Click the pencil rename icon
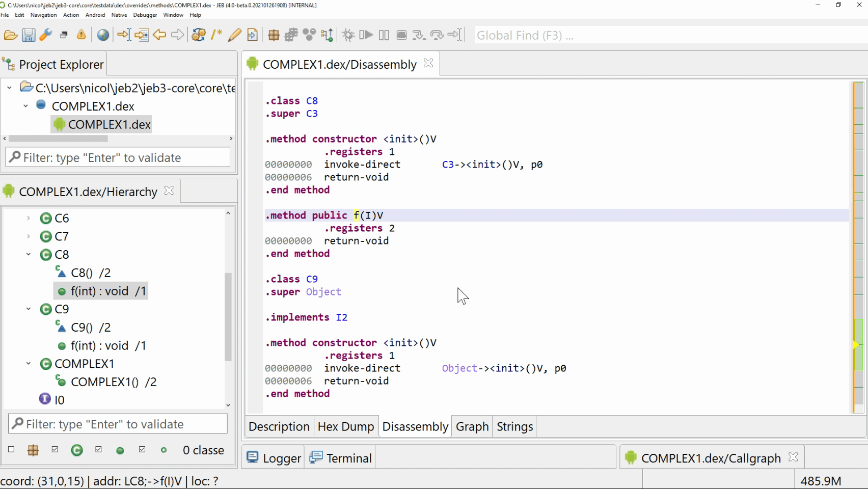The width and height of the screenshot is (868, 489). pyautogui.click(x=234, y=35)
